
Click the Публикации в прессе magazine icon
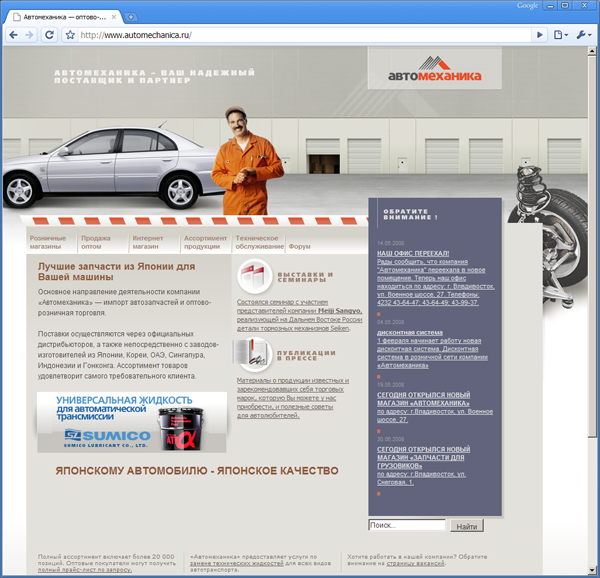click(x=253, y=354)
